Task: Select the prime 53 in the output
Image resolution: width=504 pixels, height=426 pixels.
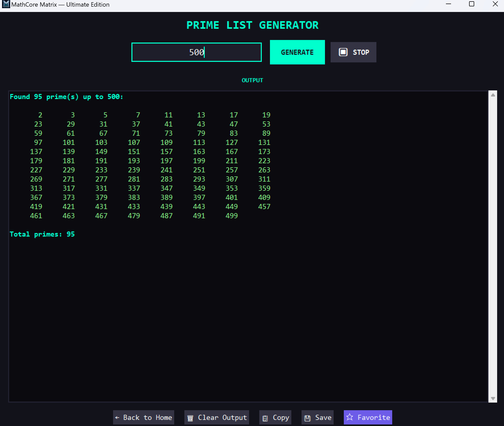Action: point(266,124)
